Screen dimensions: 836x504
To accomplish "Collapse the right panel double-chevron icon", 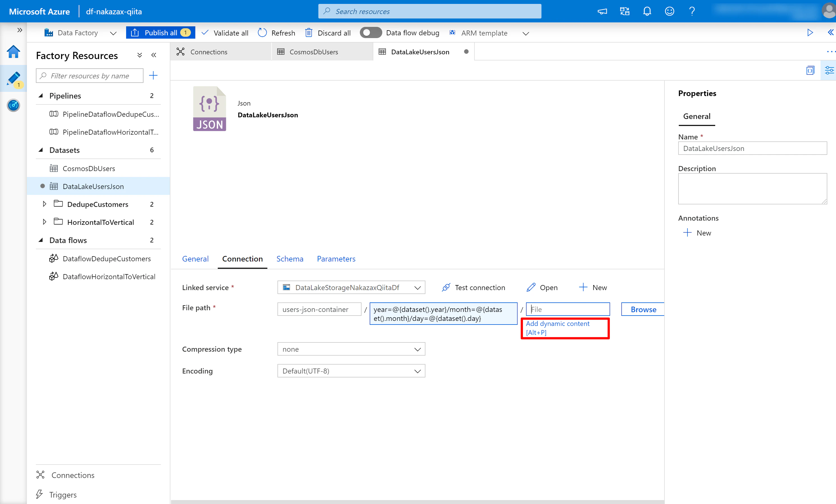I will click(x=830, y=32).
